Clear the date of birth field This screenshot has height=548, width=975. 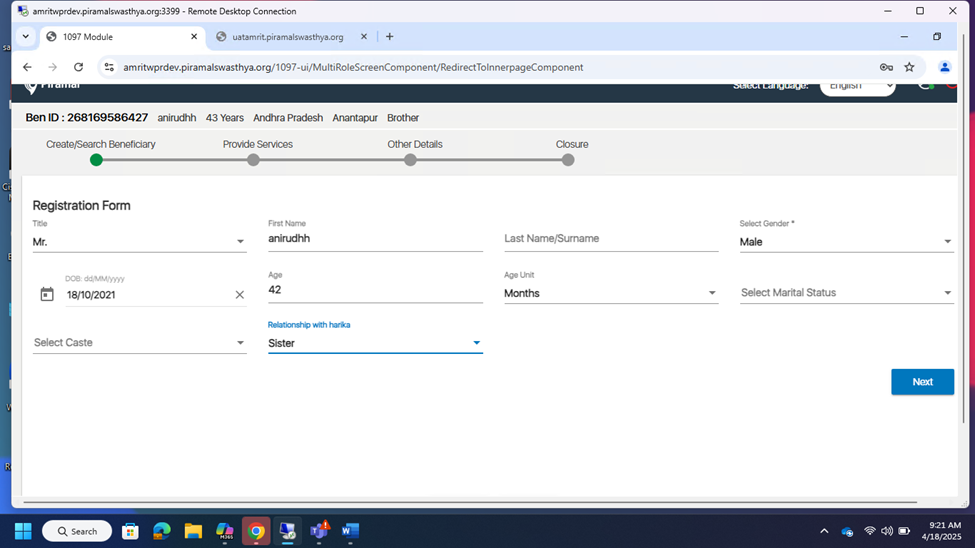click(x=239, y=295)
